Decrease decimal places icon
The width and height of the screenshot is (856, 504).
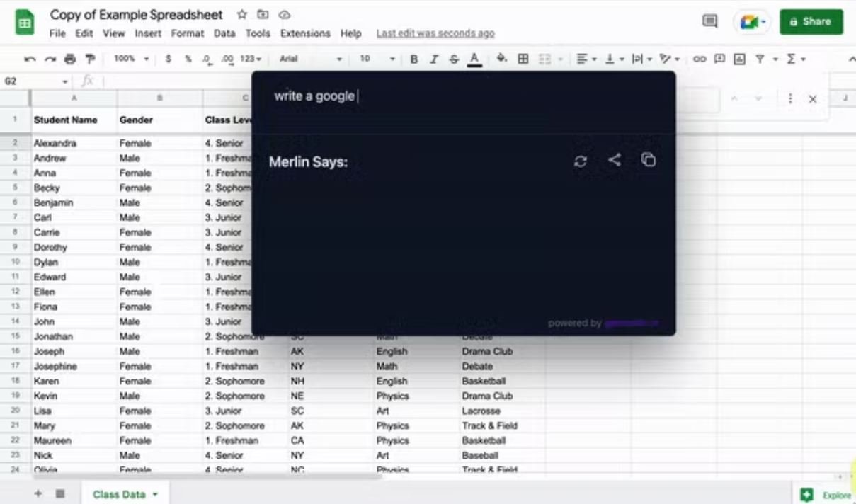207,59
